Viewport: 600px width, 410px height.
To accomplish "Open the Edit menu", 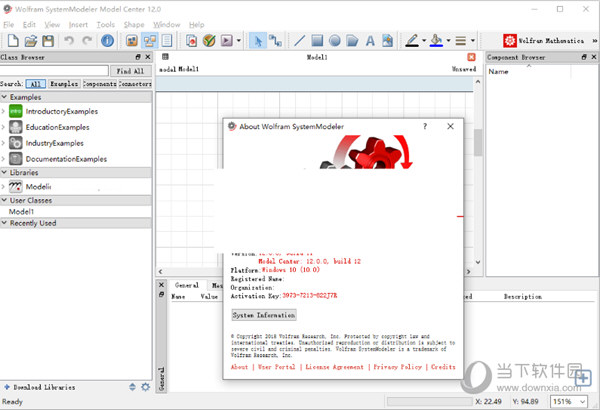I will 29,25.
